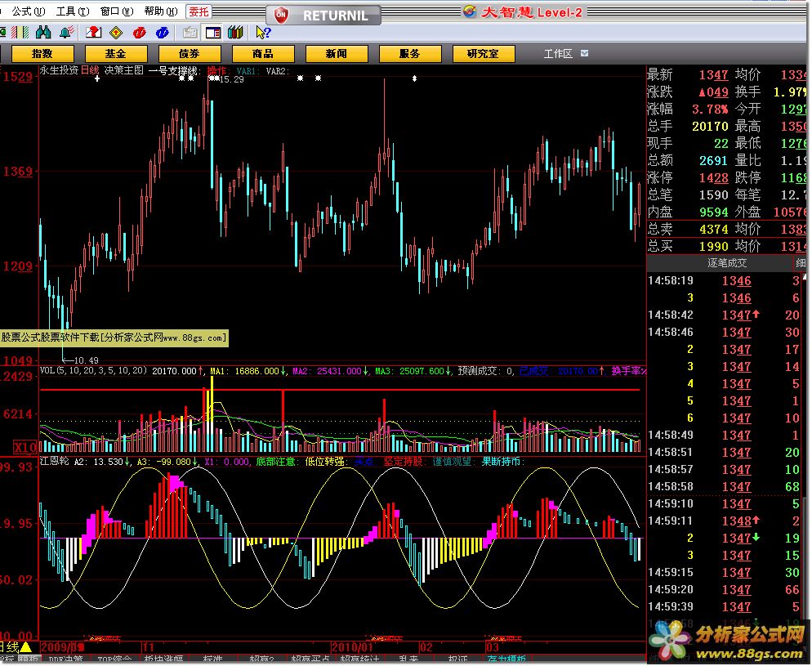Click the yellow diamond arrow icon

pos(116,33)
